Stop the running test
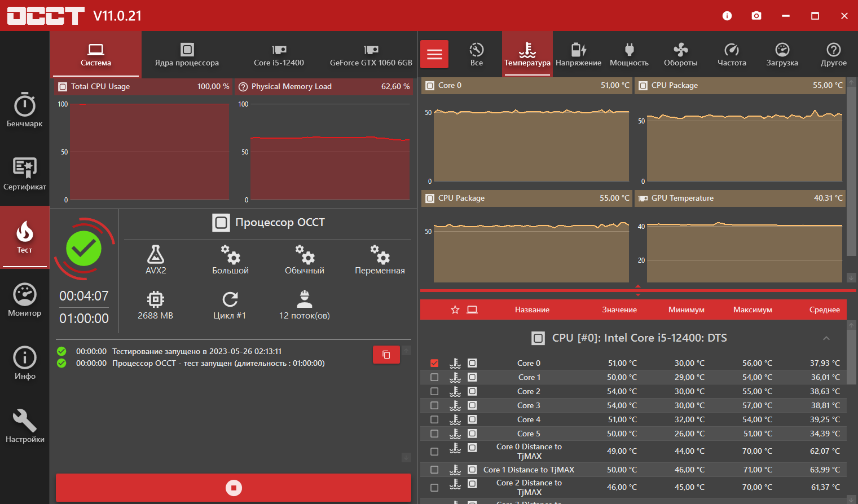The width and height of the screenshot is (858, 504). pos(234,488)
